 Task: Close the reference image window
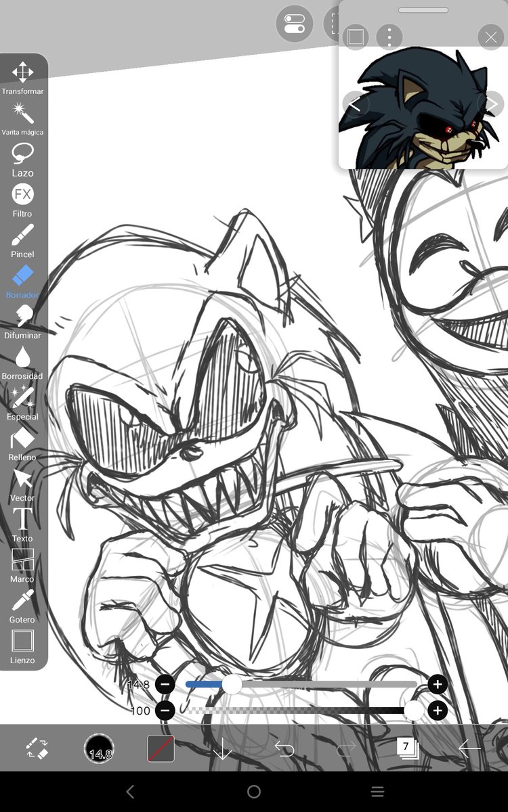490,37
